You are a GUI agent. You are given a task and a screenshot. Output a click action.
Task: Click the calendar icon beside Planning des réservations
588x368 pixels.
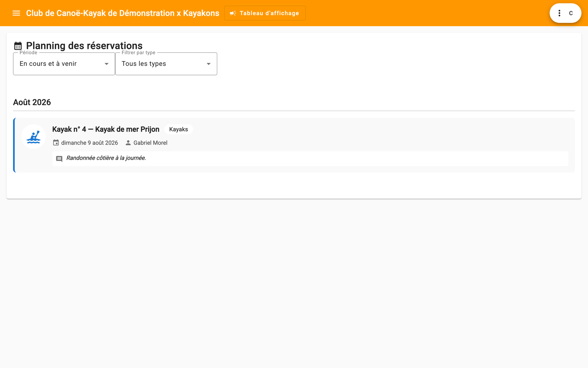18,46
